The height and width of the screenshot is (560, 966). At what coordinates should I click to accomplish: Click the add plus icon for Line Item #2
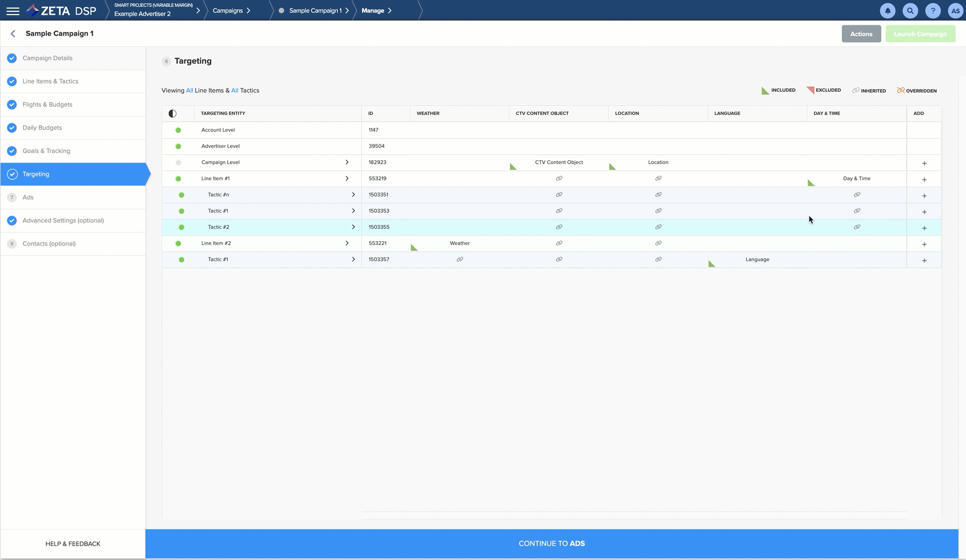tap(924, 244)
